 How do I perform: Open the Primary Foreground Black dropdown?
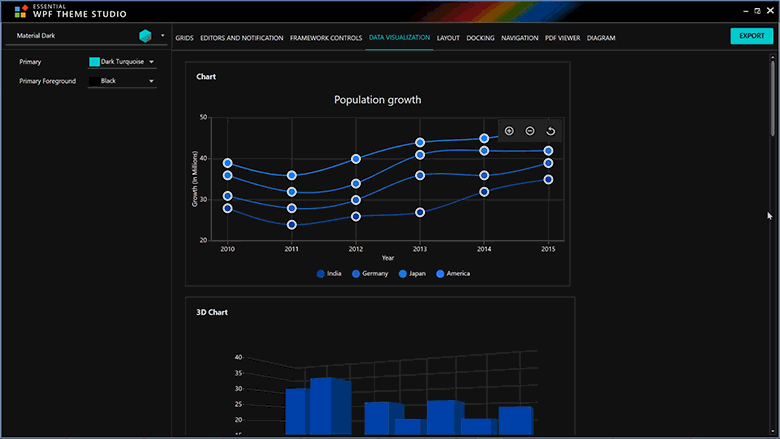pos(151,81)
